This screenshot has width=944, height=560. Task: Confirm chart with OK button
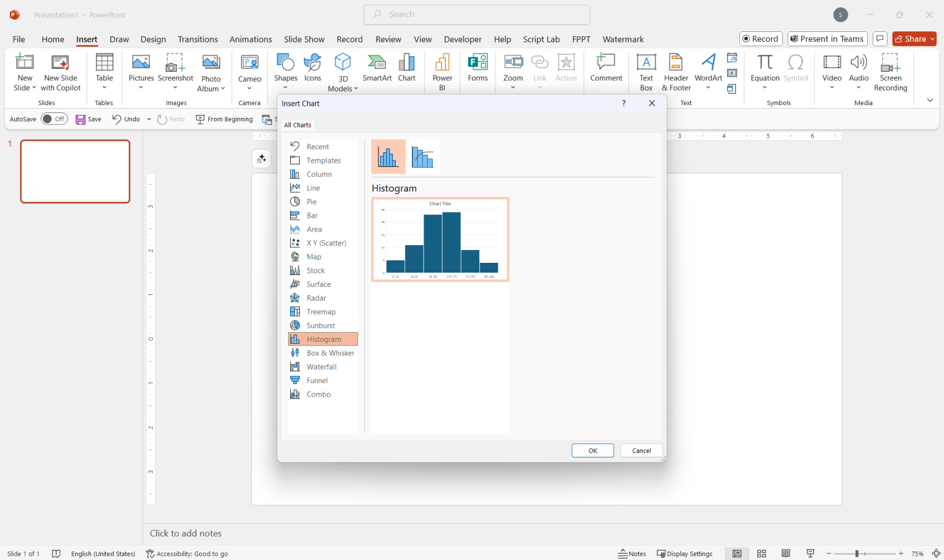coord(592,451)
